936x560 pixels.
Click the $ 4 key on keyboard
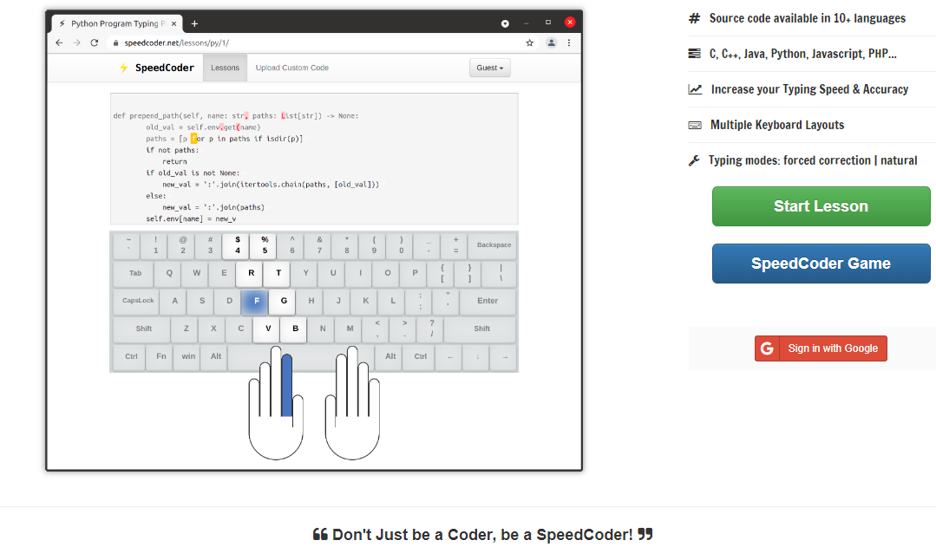pyautogui.click(x=237, y=245)
